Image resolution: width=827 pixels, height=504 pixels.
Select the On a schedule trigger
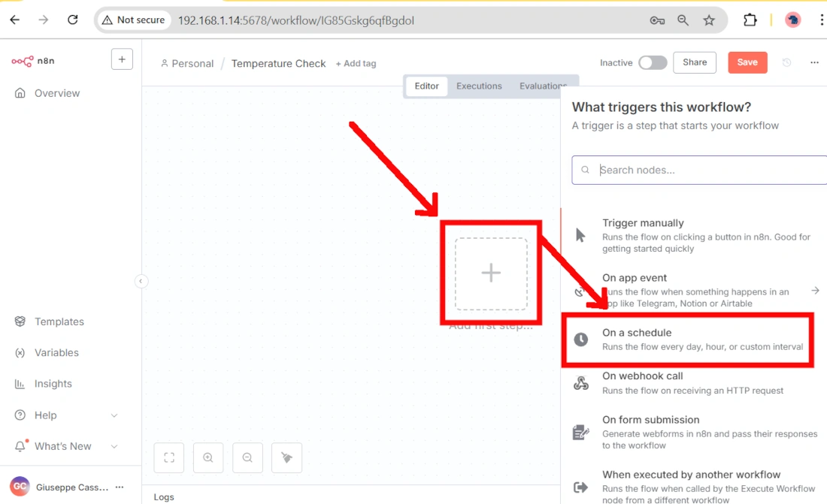tap(687, 340)
